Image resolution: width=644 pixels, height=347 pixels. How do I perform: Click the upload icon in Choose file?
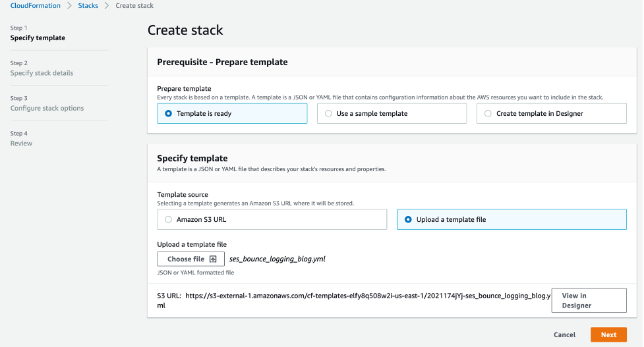(213, 259)
